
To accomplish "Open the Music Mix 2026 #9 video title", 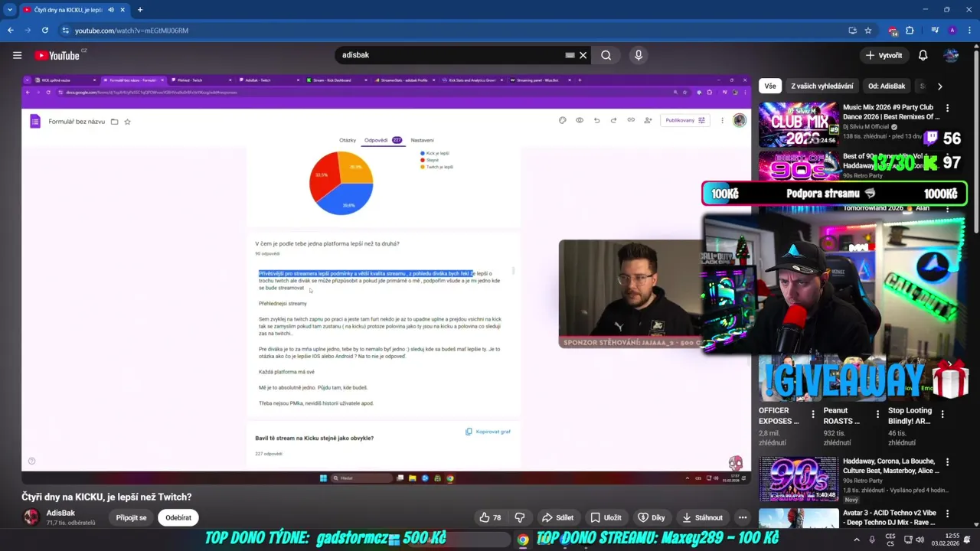I will point(890,112).
